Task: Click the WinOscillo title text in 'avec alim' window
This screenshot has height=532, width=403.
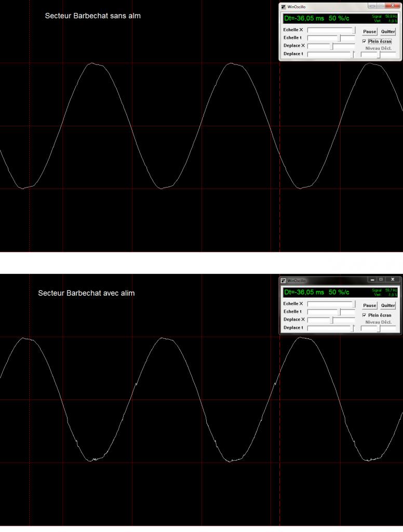Action: point(297,281)
